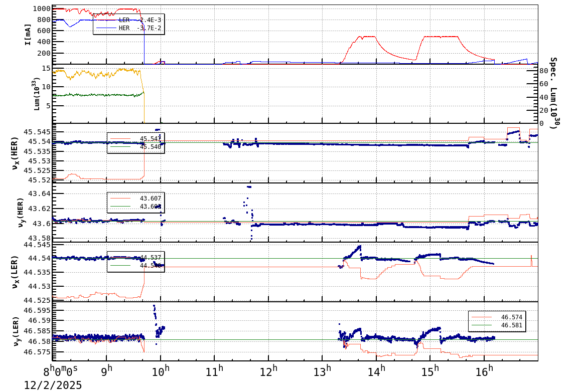Click the νx(LER) axis label
The height and width of the screenshot is (392, 579).
[15, 272]
